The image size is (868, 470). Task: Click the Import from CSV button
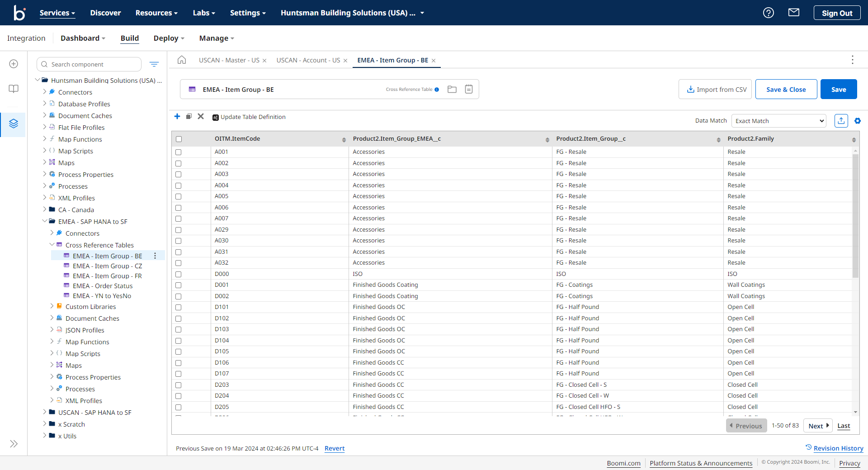pyautogui.click(x=715, y=89)
